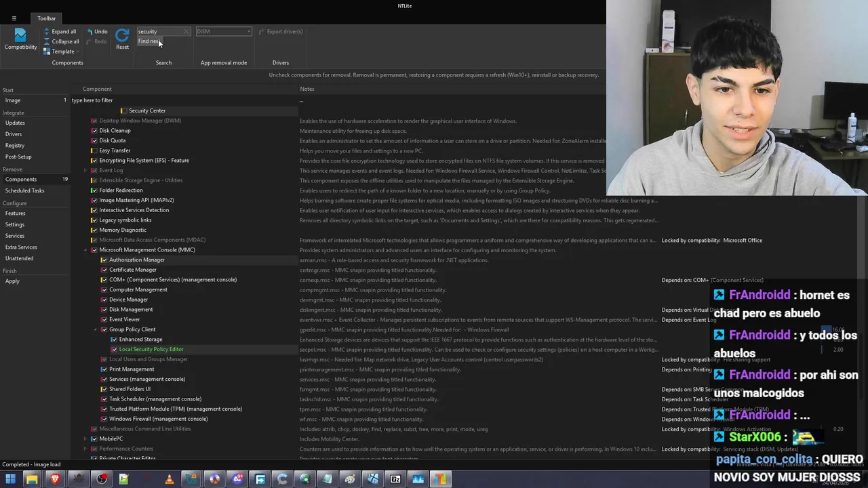Uncheck Local Security Policy Editor

114,349
